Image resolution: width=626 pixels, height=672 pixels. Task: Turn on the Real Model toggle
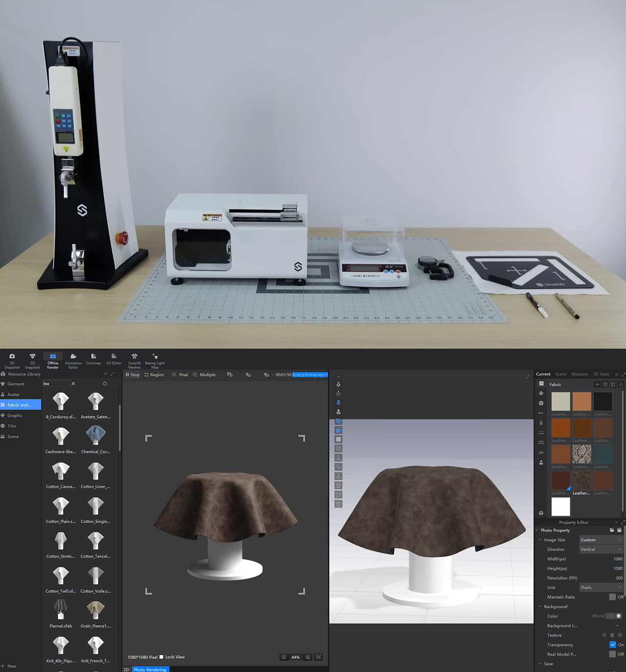coord(612,654)
